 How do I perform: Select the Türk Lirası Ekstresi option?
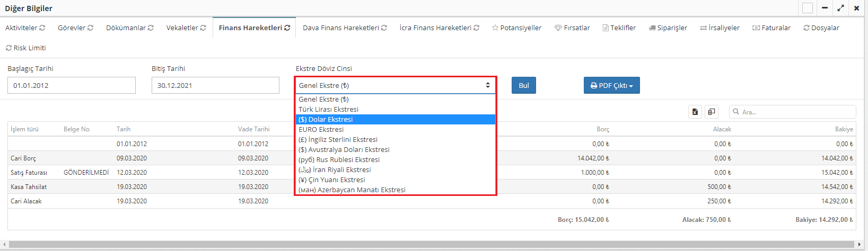pos(329,109)
